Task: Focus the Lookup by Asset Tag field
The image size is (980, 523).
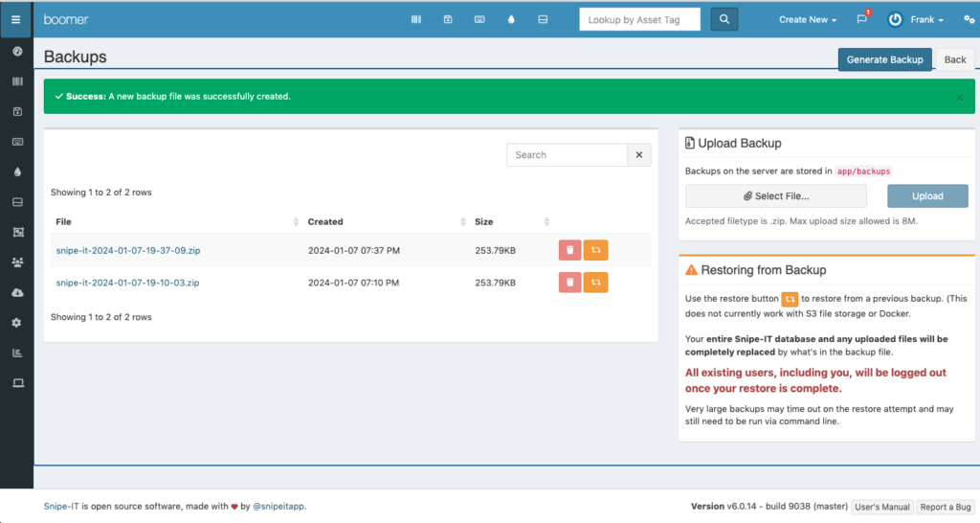Action: click(640, 19)
